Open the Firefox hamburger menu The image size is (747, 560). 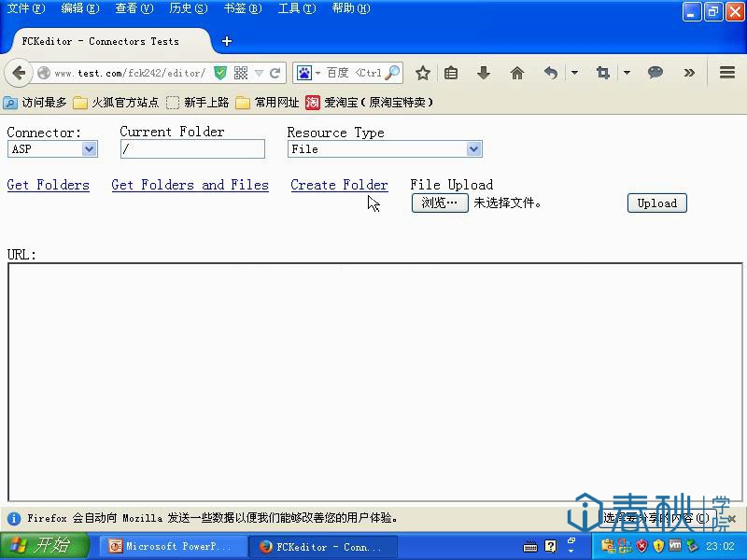point(727,73)
